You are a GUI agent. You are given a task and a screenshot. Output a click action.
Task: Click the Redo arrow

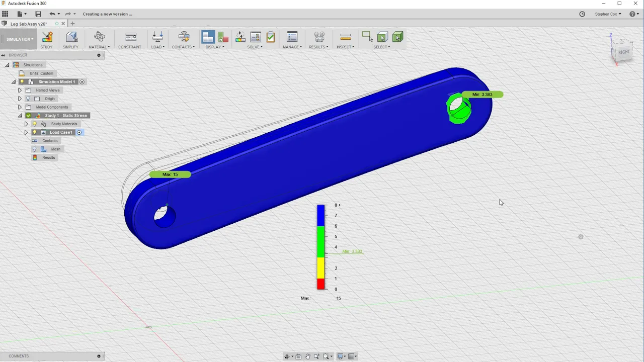point(68,14)
